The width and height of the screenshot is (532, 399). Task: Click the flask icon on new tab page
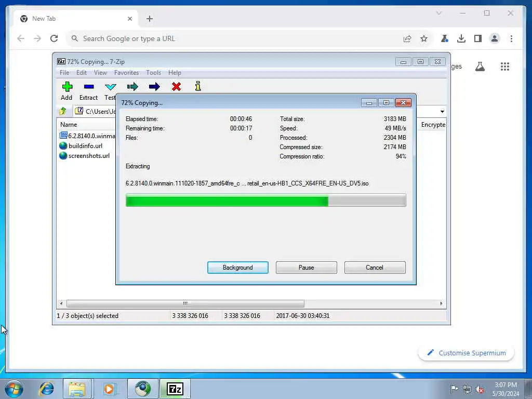click(x=480, y=66)
